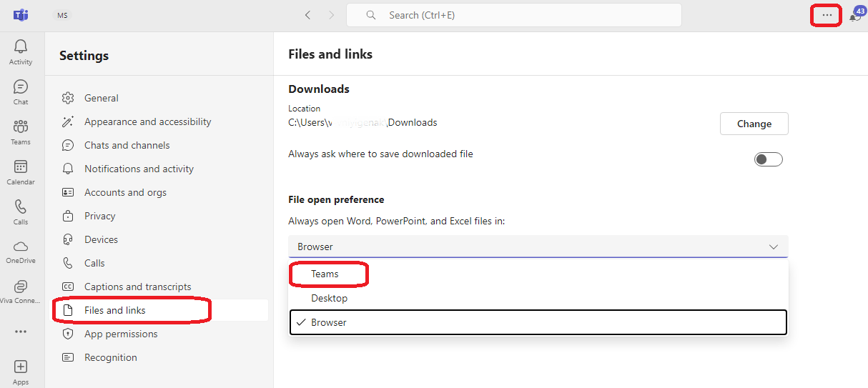Click the App permissions shield icon

68,334
